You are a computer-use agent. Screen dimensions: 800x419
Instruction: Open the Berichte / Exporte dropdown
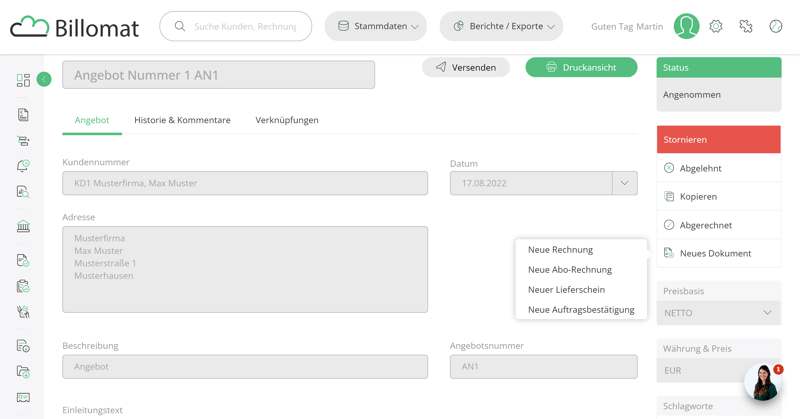[501, 27]
